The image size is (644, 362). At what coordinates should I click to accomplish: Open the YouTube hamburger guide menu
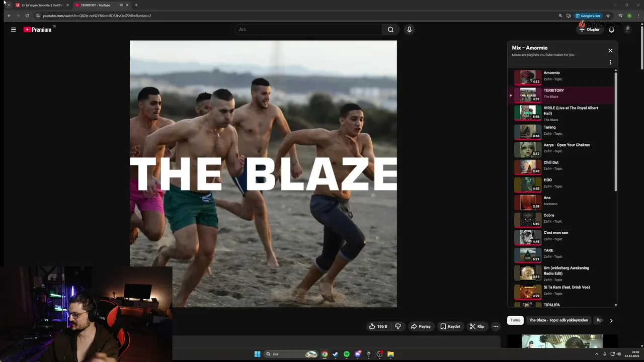coord(14,30)
